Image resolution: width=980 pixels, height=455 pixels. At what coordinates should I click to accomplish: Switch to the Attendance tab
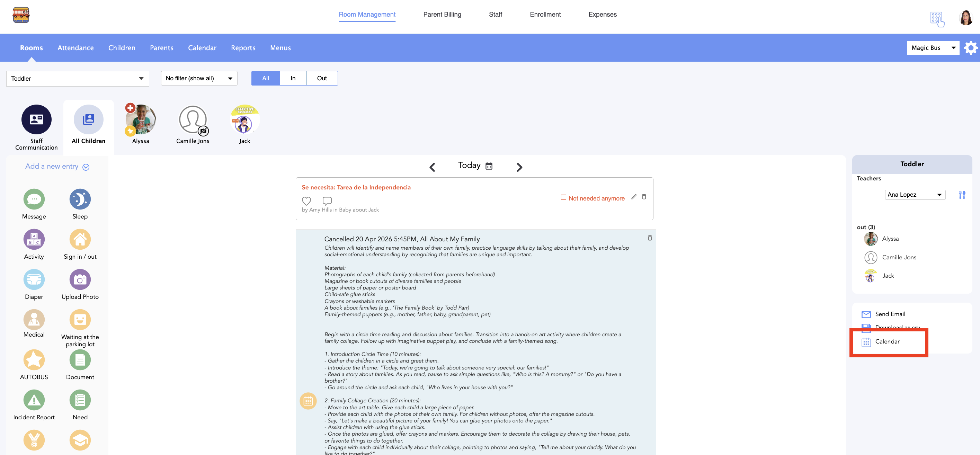(75, 48)
